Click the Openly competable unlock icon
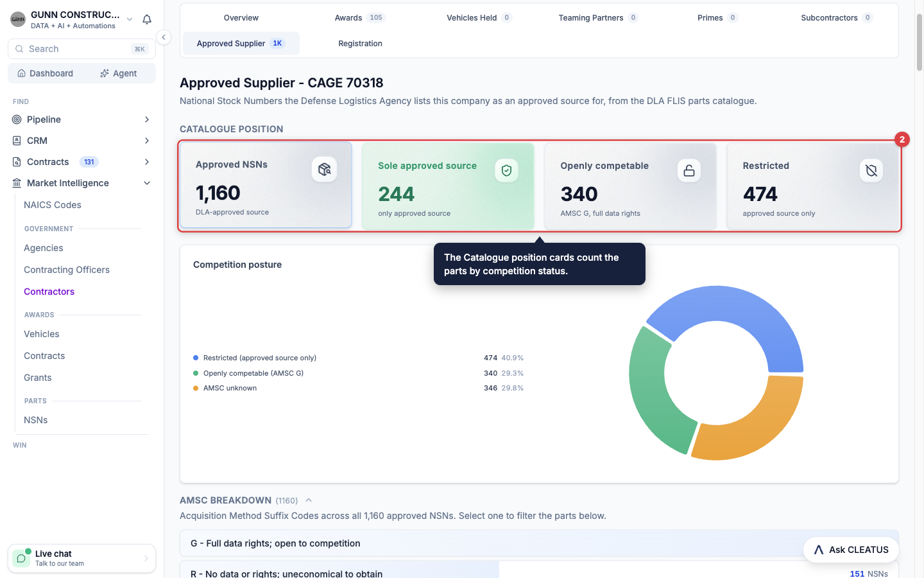The width and height of the screenshot is (924, 578). (689, 170)
